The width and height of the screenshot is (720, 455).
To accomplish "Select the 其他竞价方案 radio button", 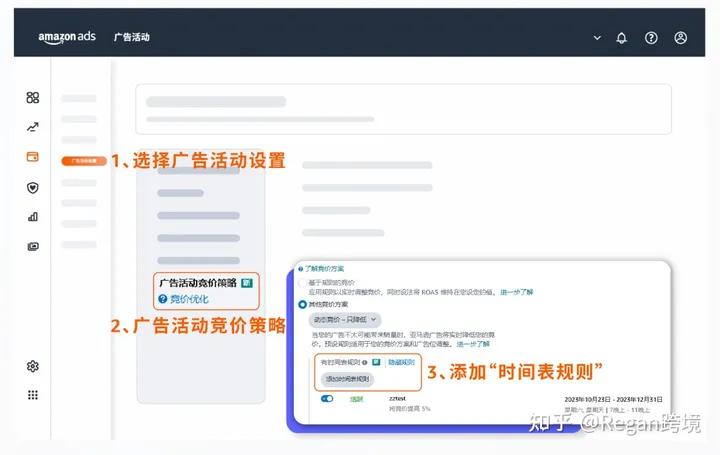I will 302,304.
